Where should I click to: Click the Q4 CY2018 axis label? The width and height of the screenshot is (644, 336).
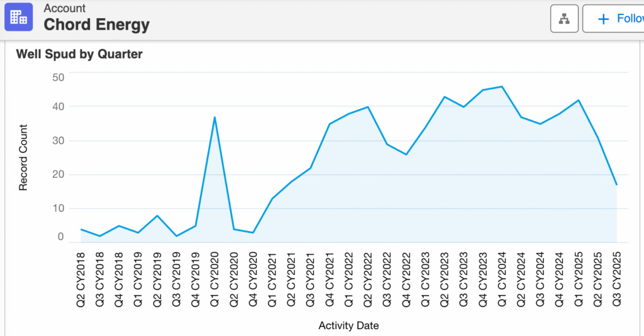[119, 280]
